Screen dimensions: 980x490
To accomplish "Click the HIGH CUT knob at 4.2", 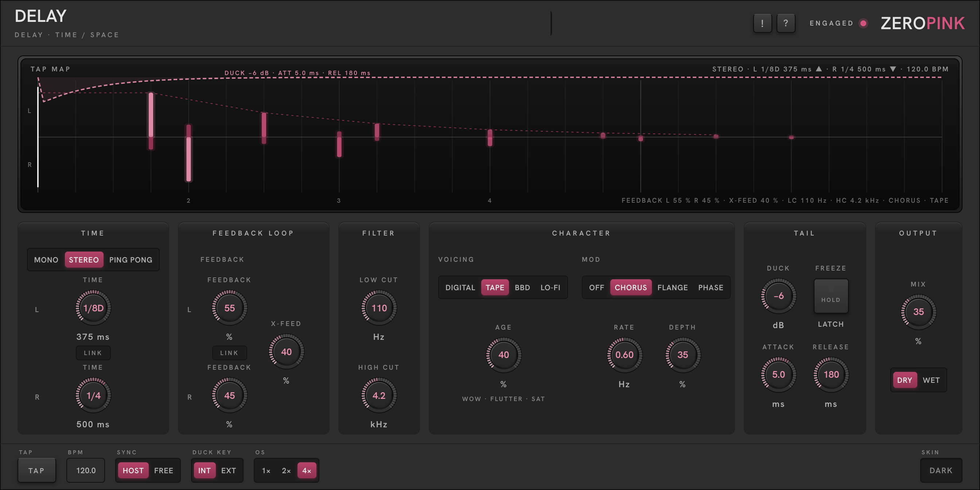I will coord(379,395).
